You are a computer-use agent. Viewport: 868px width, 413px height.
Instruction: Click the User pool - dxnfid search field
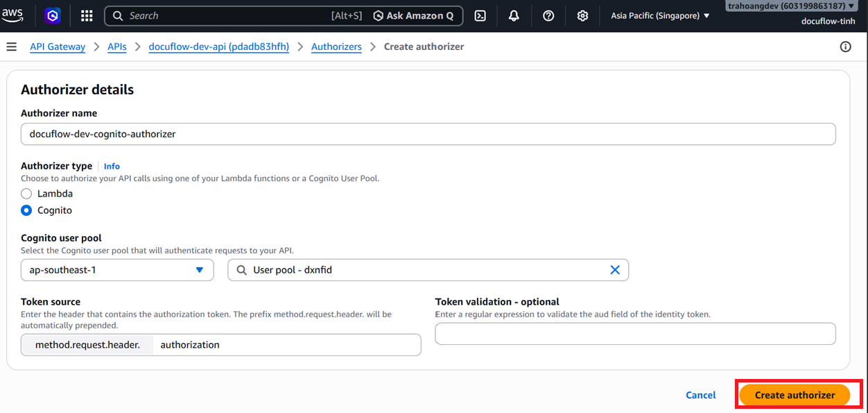pyautogui.click(x=428, y=270)
